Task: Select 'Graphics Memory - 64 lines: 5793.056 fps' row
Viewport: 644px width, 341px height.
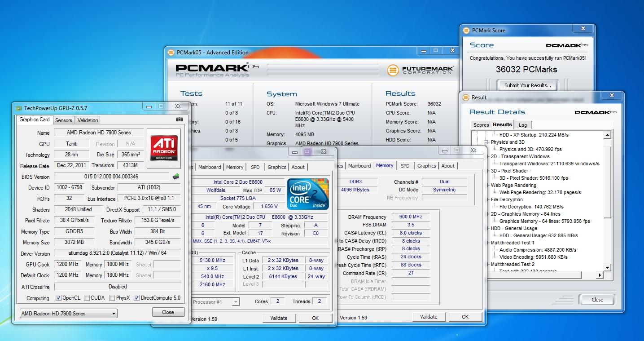Action: 544,221
